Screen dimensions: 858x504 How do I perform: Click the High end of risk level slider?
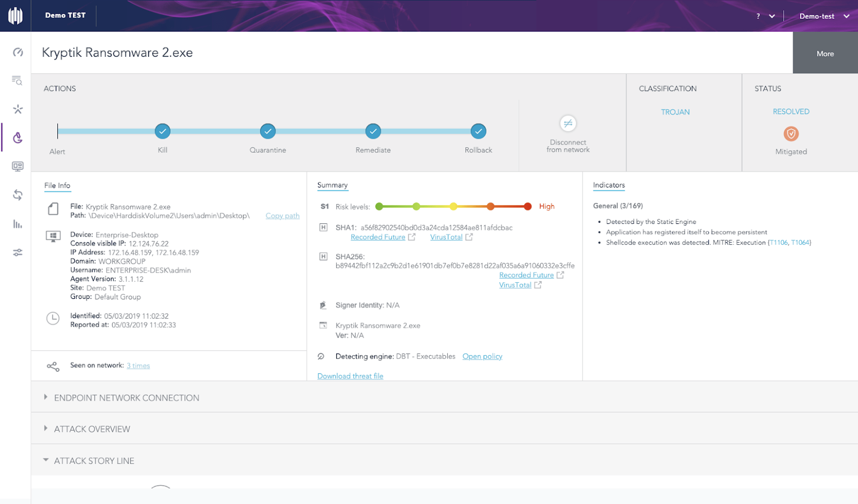tap(528, 206)
